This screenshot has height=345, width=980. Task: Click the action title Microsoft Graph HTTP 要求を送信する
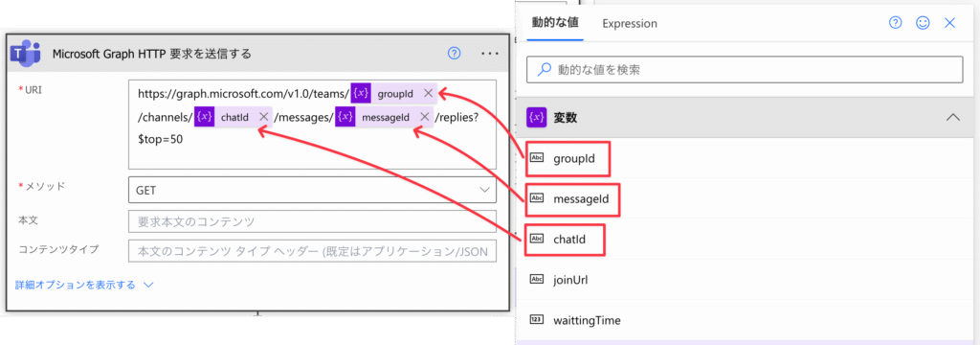click(152, 54)
